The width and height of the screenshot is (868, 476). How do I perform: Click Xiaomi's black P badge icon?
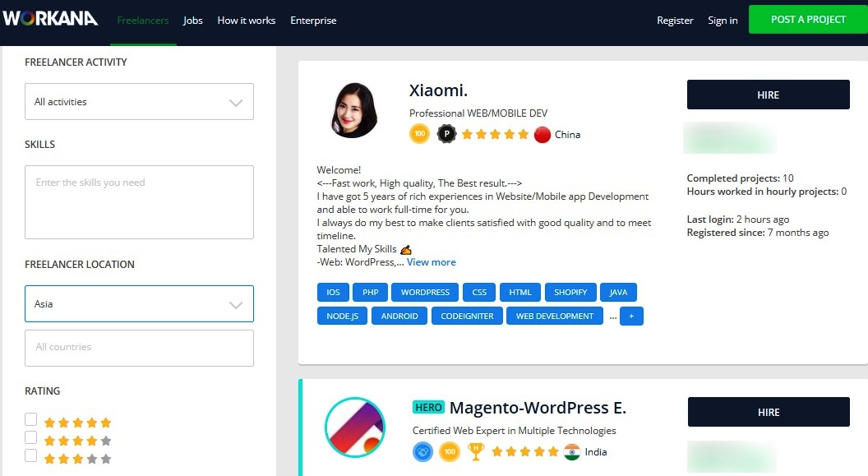pos(446,134)
